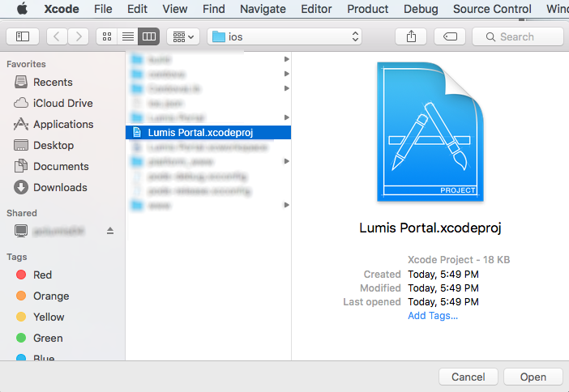This screenshot has height=392, width=569.
Task: Click the Open button
Action: [533, 377]
